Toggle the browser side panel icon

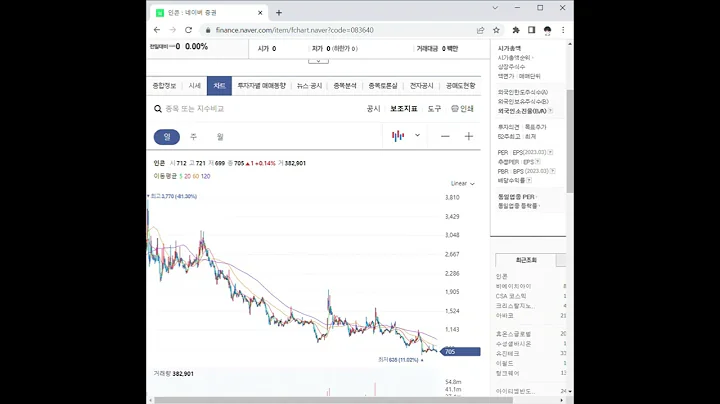point(531,30)
